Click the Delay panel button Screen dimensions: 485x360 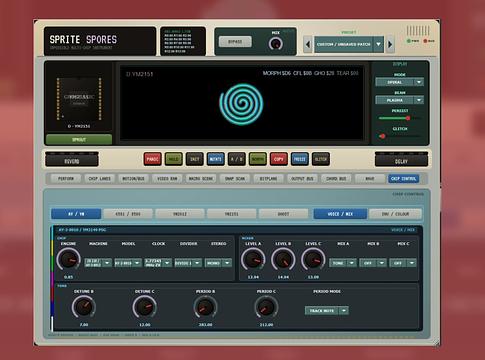(x=401, y=159)
